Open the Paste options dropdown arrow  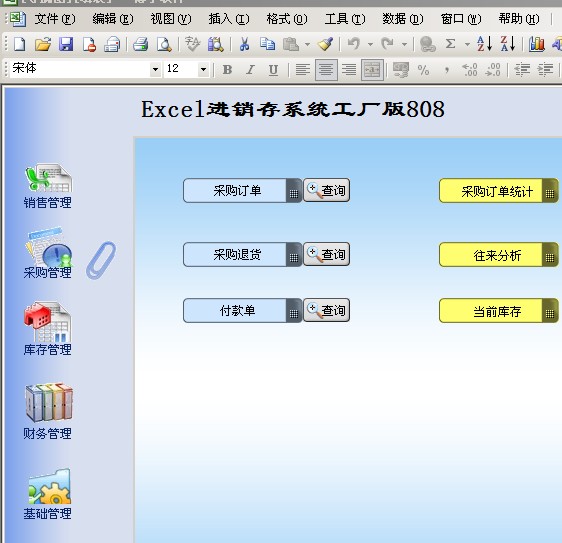pyautogui.click(x=307, y=45)
